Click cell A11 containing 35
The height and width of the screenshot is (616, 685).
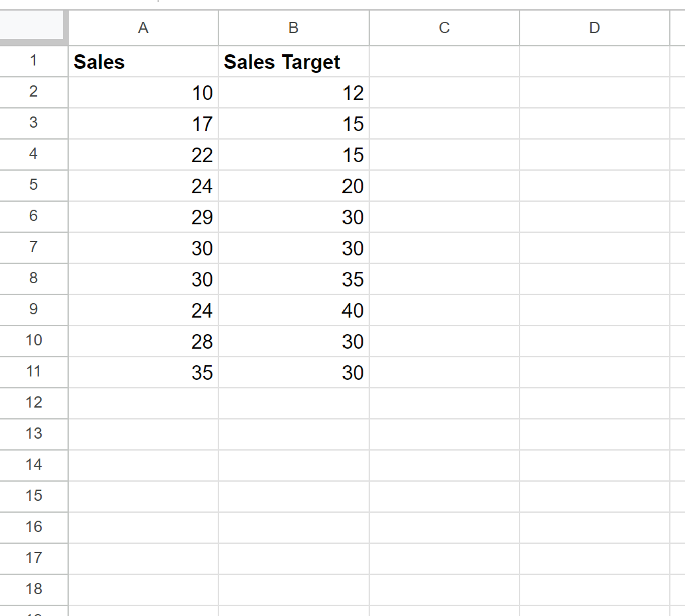[x=144, y=373]
